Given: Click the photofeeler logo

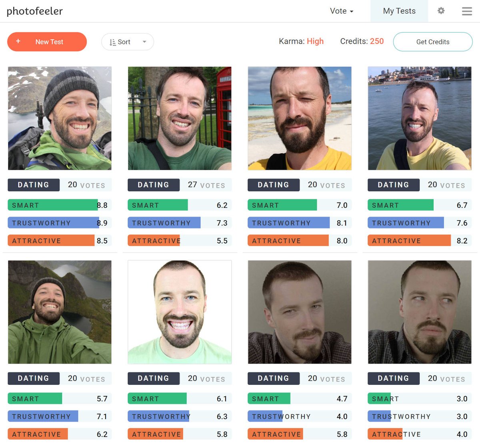Looking at the screenshot, I should click(x=34, y=11).
